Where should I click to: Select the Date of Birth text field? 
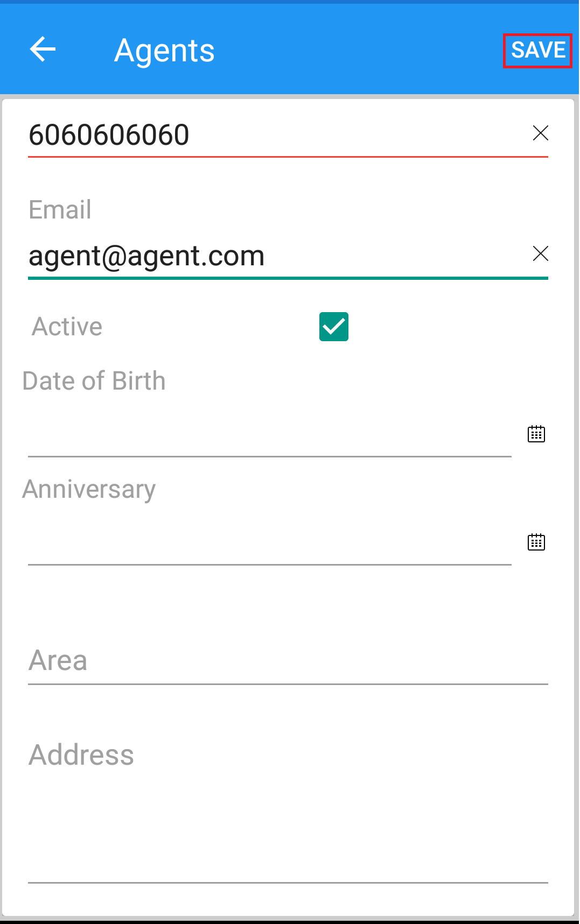click(269, 434)
